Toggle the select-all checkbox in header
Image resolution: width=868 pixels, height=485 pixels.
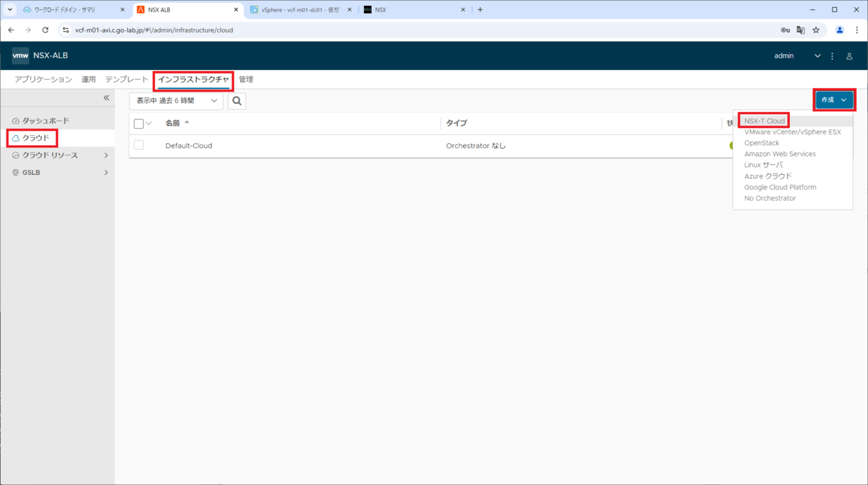[x=139, y=124]
